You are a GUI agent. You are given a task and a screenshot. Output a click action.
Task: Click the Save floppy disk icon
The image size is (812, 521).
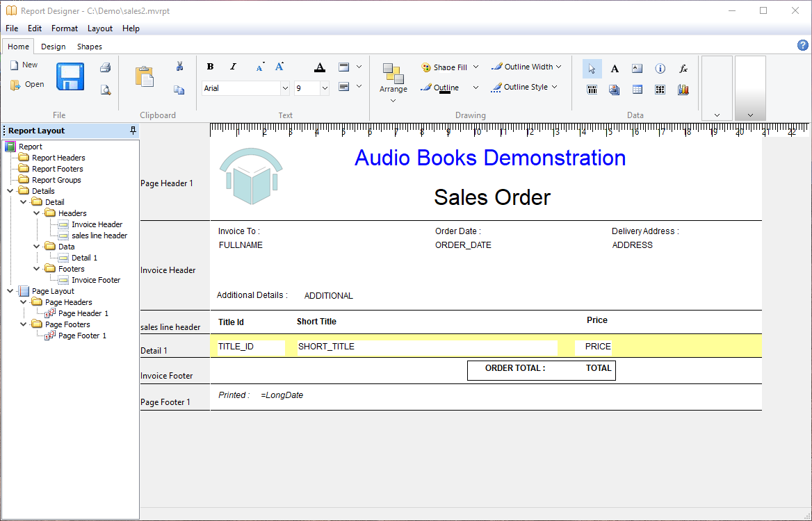70,76
